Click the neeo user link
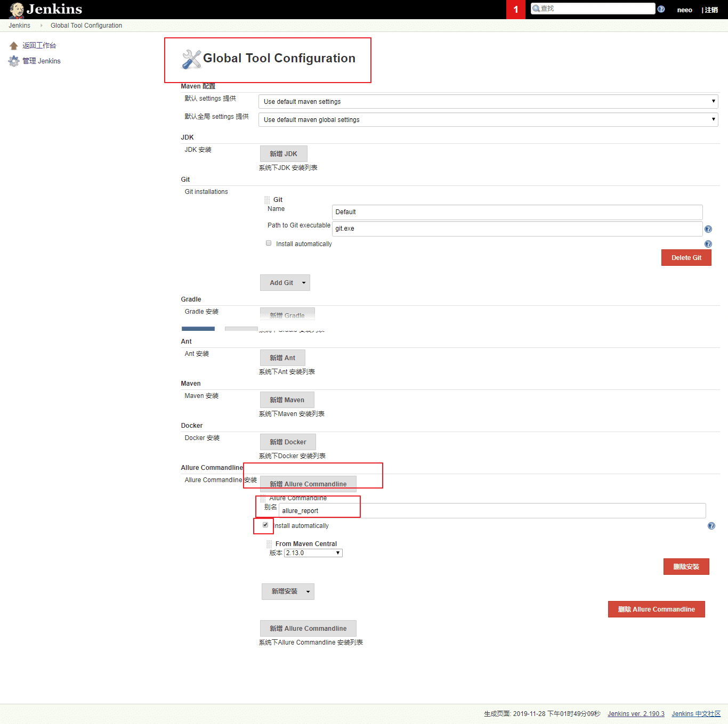 [685, 10]
